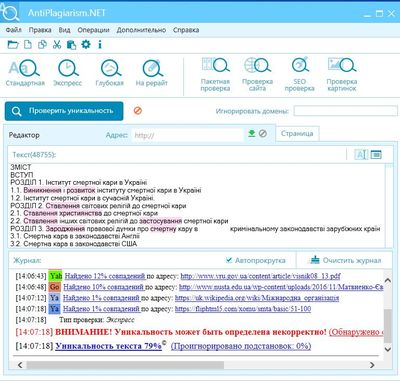Click the window layout icon in editor header
400x381 pixels.
pyautogui.click(x=376, y=154)
